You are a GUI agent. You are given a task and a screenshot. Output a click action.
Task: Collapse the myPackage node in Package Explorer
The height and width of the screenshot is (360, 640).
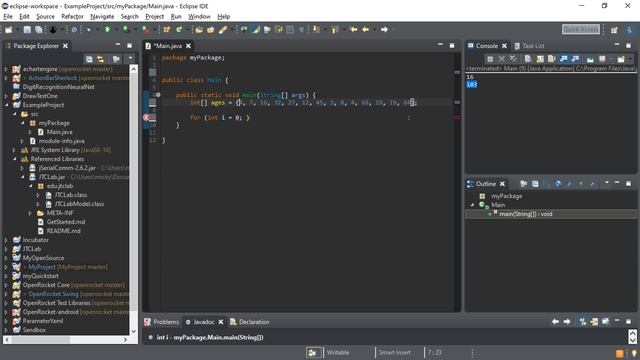(22, 123)
